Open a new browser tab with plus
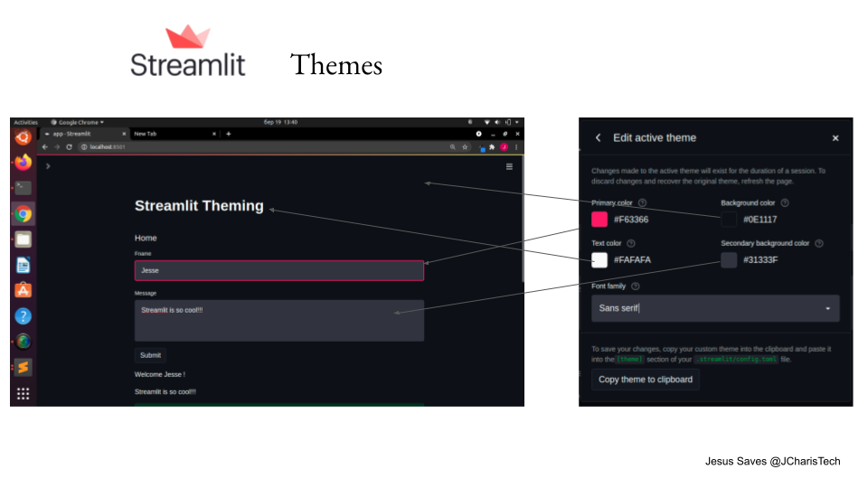 228,134
